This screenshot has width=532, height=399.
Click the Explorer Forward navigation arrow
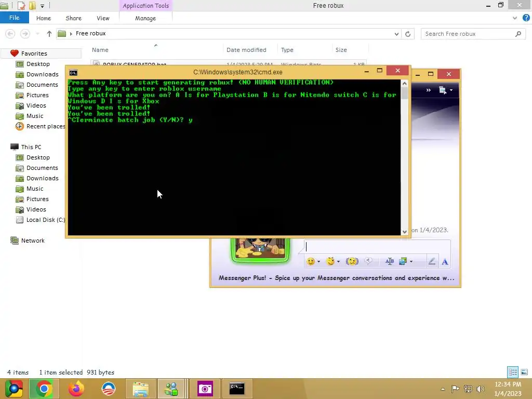click(25, 34)
